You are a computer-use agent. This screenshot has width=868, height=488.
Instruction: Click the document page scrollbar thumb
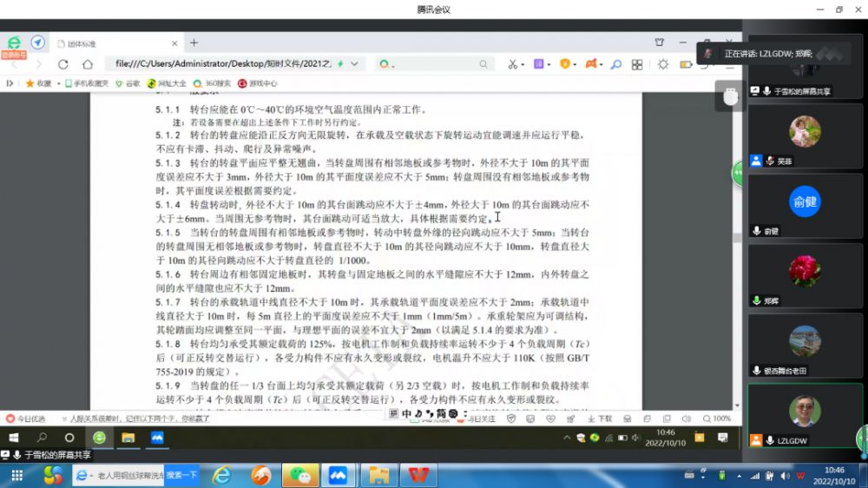pyautogui.click(x=737, y=238)
